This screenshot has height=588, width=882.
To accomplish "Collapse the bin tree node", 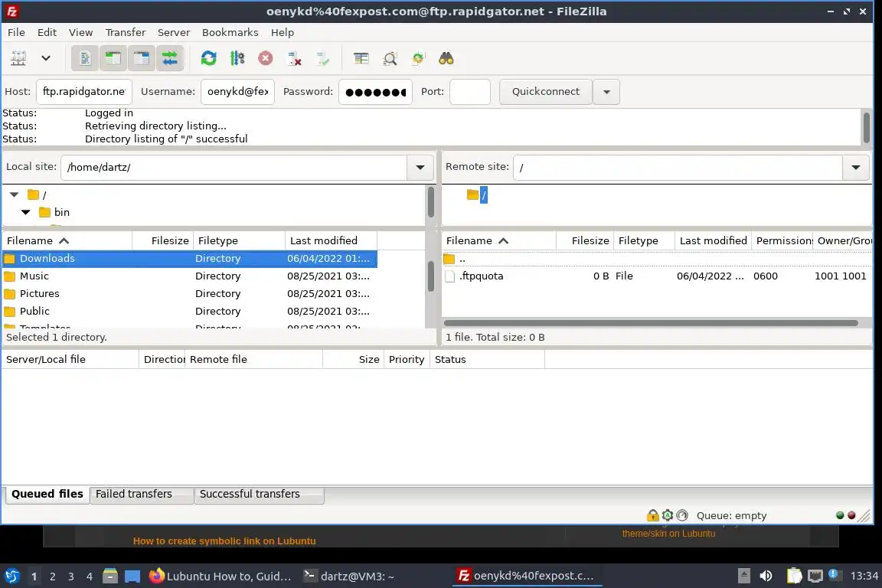I will coord(26,212).
